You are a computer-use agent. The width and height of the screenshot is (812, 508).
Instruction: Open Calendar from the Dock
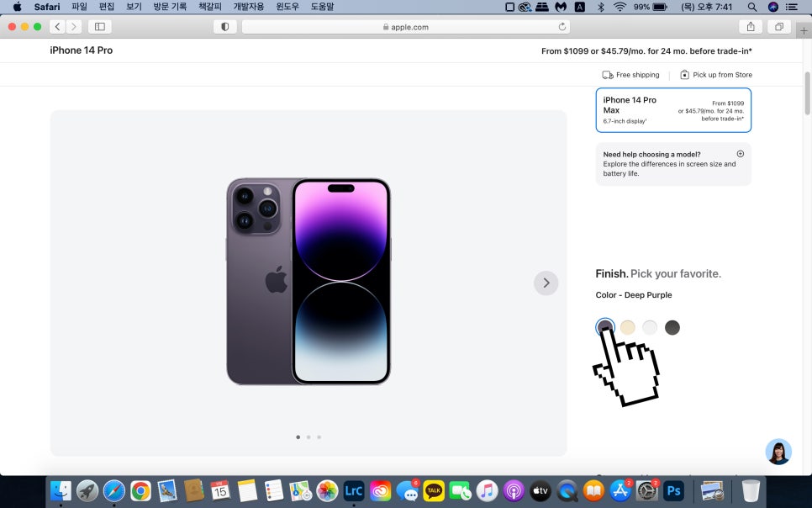click(x=220, y=490)
